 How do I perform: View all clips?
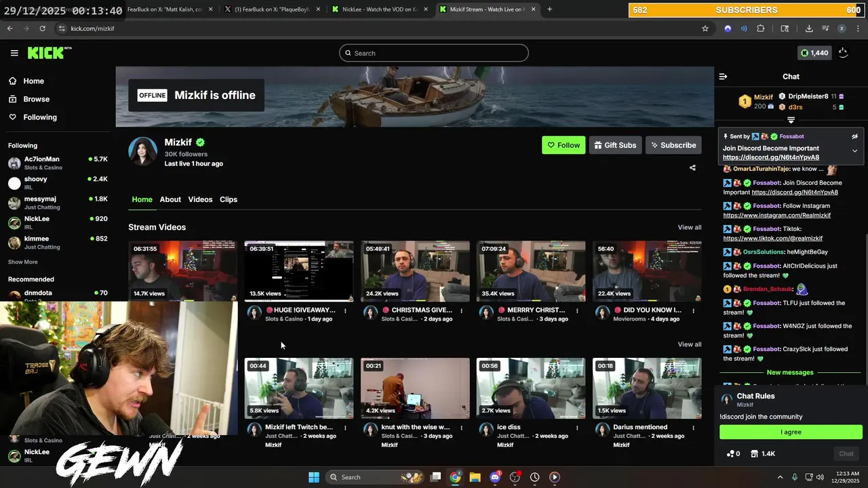pyautogui.click(x=690, y=344)
